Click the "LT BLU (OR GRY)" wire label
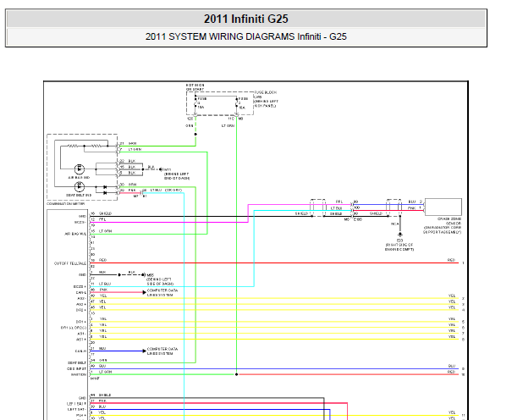 coord(166,190)
